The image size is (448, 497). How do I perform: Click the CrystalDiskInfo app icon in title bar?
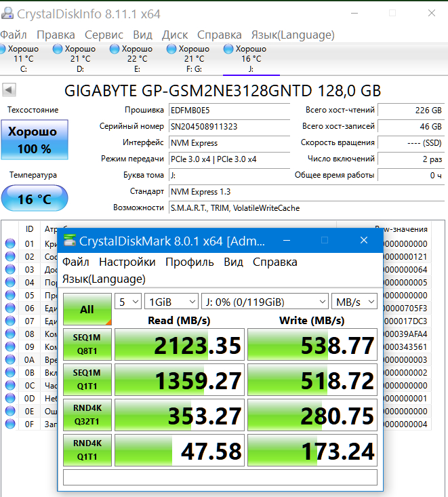click(x=7, y=14)
